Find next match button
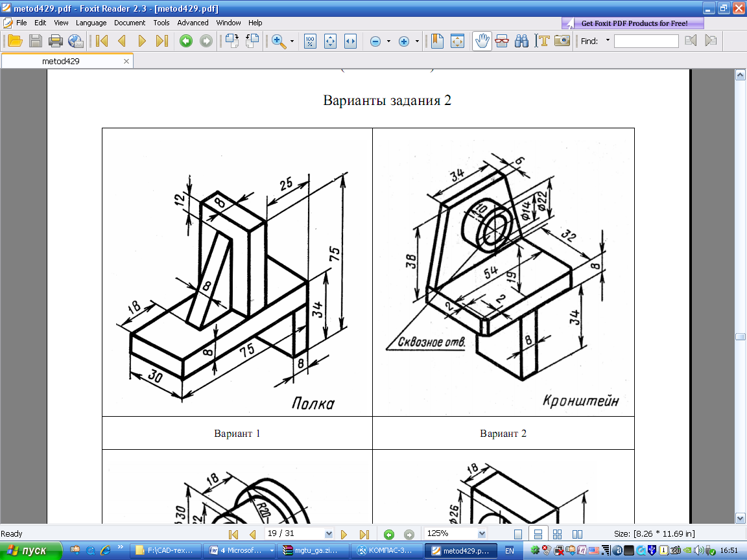The width and height of the screenshot is (747, 560). [710, 41]
